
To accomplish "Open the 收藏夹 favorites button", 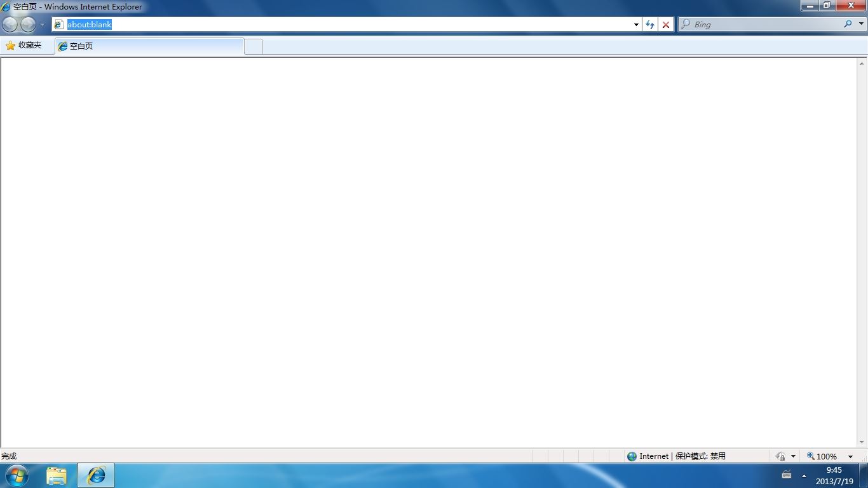I will point(24,46).
